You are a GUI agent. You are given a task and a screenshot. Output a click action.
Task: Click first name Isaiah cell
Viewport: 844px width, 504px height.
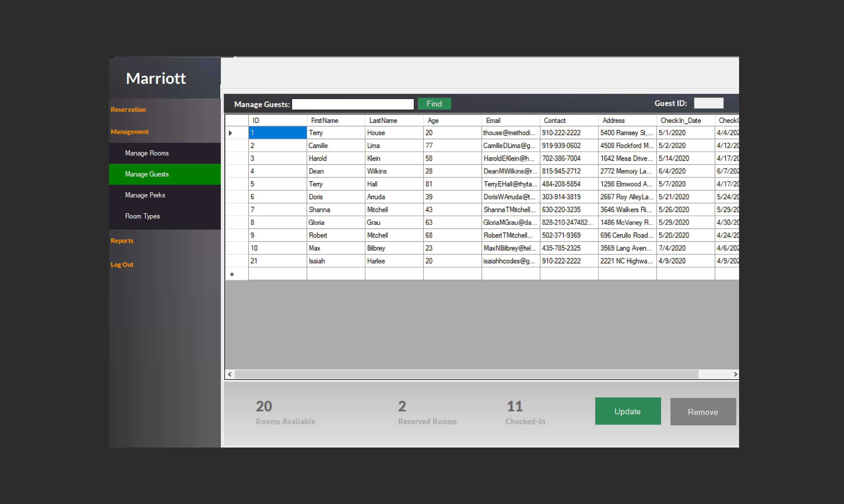click(x=336, y=261)
